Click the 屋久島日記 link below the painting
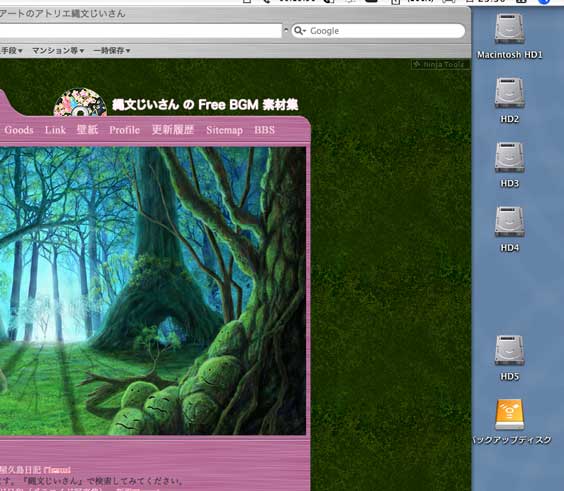This screenshot has width=564, height=491. coord(35,470)
